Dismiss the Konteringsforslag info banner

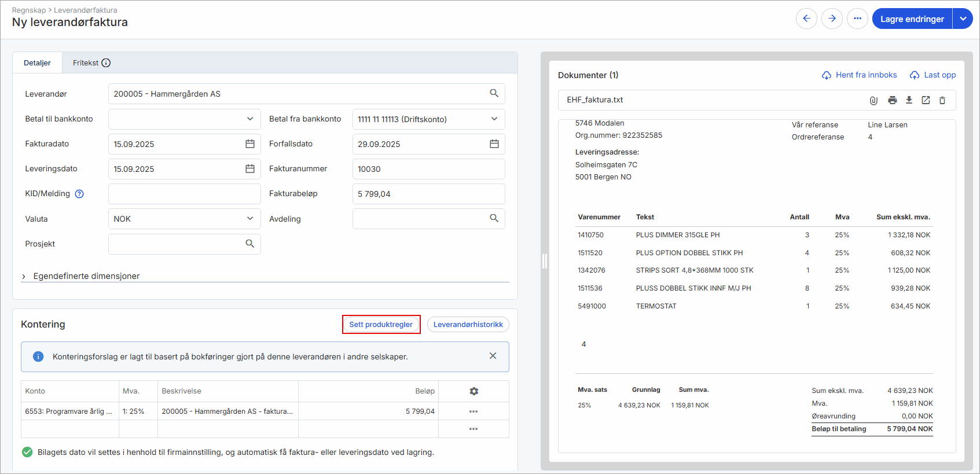[x=493, y=356]
